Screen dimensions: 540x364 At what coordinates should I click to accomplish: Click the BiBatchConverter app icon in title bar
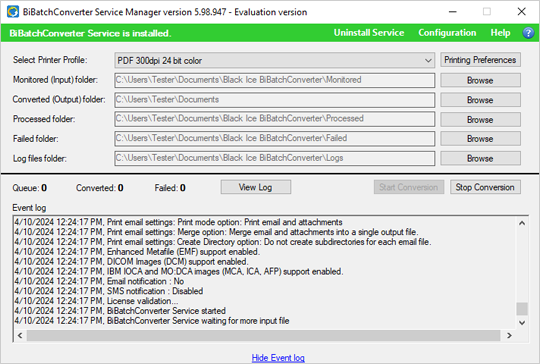coord(13,12)
